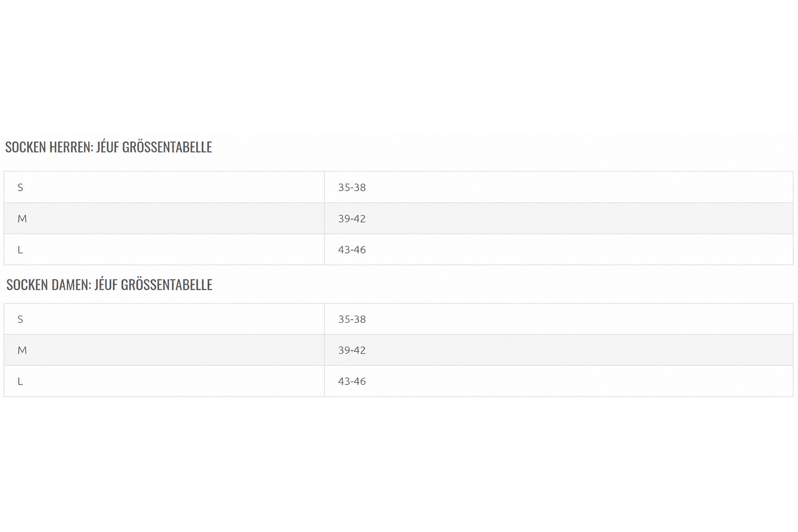
Task: Click 39-42 in Damen table
Action: point(352,350)
